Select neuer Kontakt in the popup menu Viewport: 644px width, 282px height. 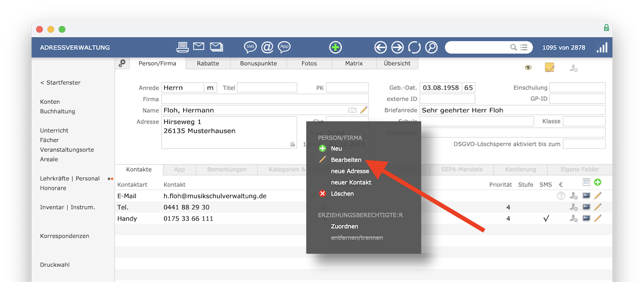(351, 182)
